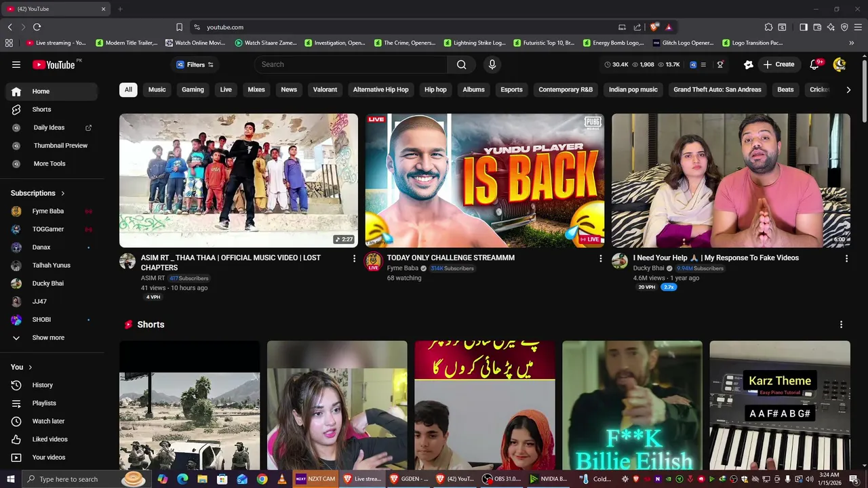Open options menu for Fyme Baba stream
This screenshot has width=868, height=488.
(600, 258)
